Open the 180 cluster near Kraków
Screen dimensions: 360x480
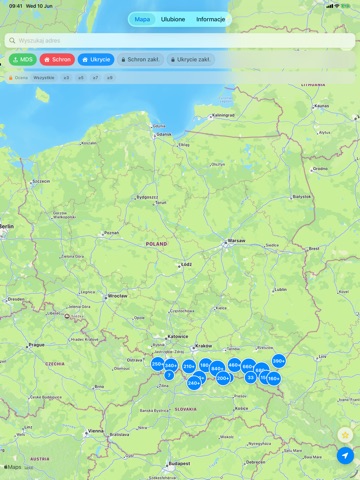pos(205,365)
